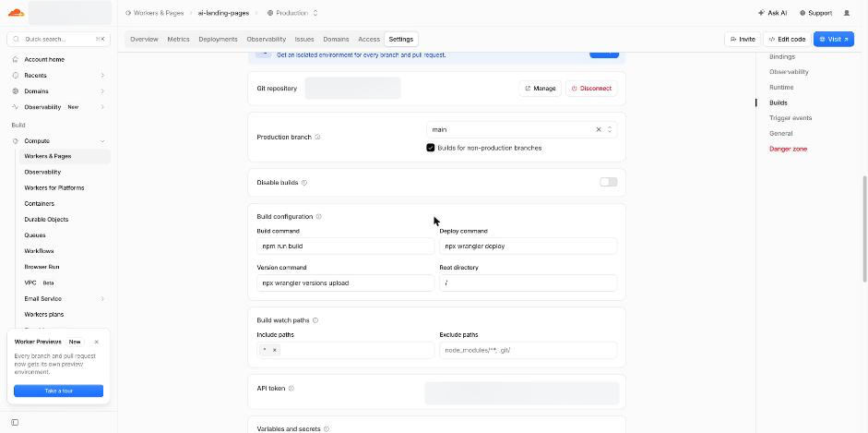868x433 pixels.
Task: Switch to the Access tab
Action: [369, 40]
